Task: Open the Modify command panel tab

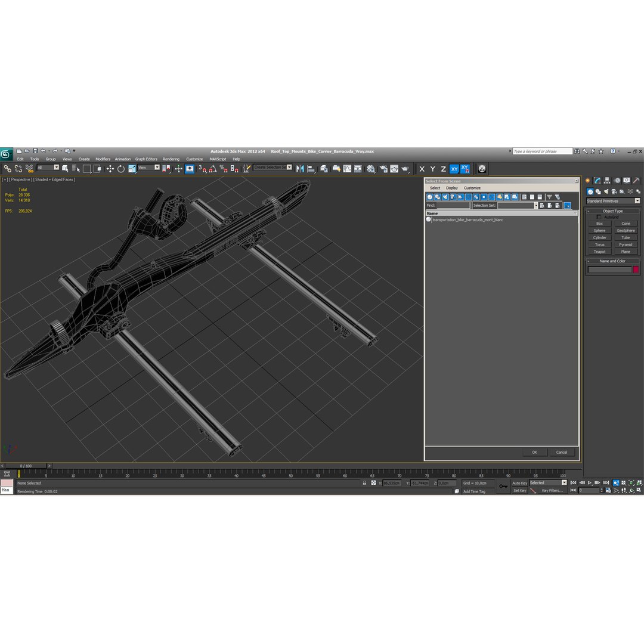Action: pyautogui.click(x=597, y=181)
